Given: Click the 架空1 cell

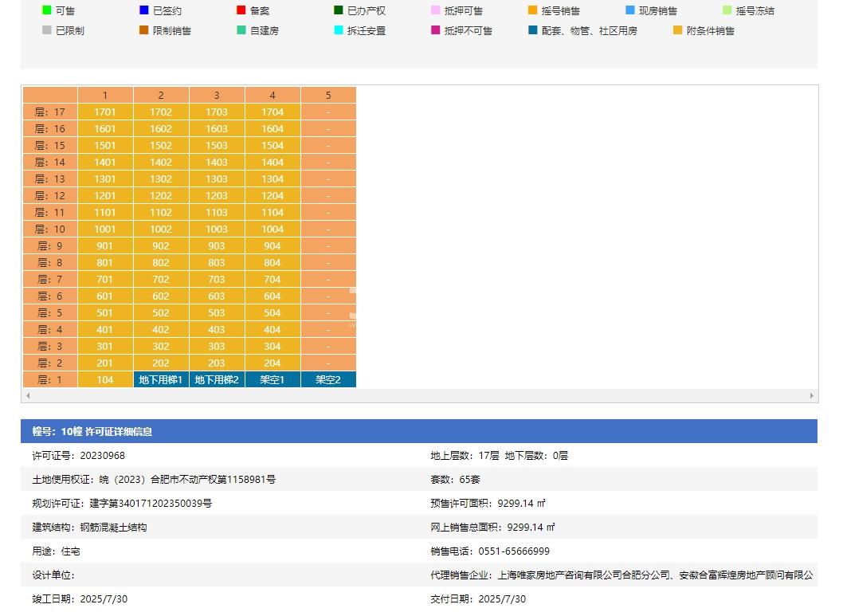Looking at the screenshot, I should click(x=273, y=379).
